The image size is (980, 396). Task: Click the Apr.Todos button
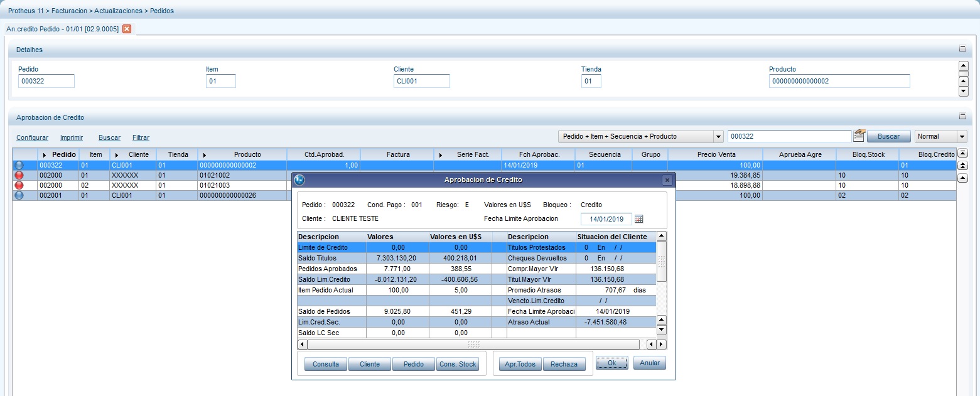(x=520, y=364)
